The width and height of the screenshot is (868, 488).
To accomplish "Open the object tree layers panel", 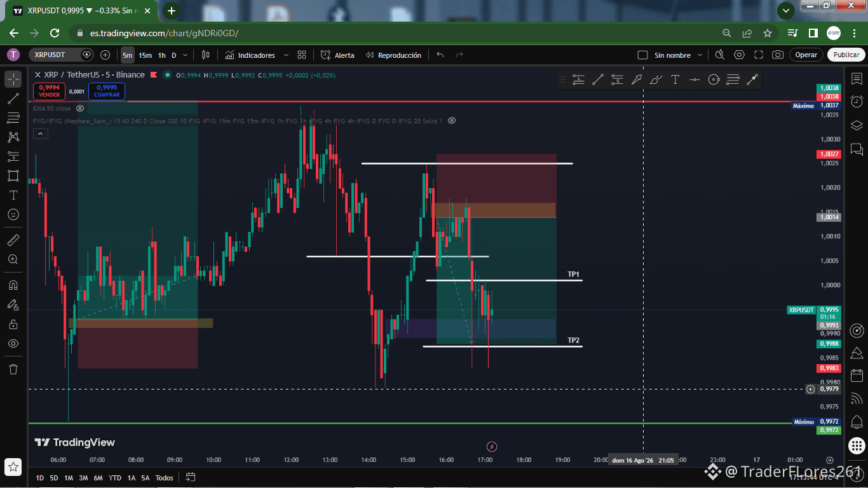I will (857, 125).
